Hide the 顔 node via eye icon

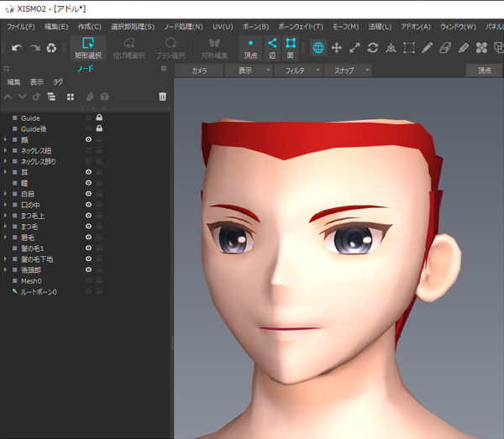pyautogui.click(x=88, y=139)
